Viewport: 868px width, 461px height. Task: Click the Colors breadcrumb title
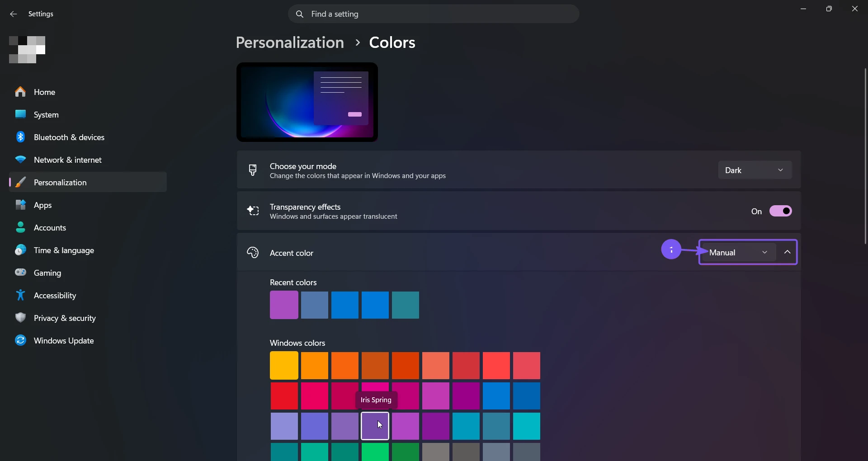[x=392, y=42]
